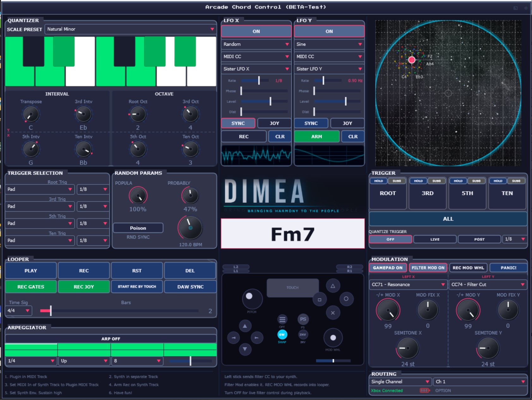Click the MOD WHL right stick

(333, 338)
